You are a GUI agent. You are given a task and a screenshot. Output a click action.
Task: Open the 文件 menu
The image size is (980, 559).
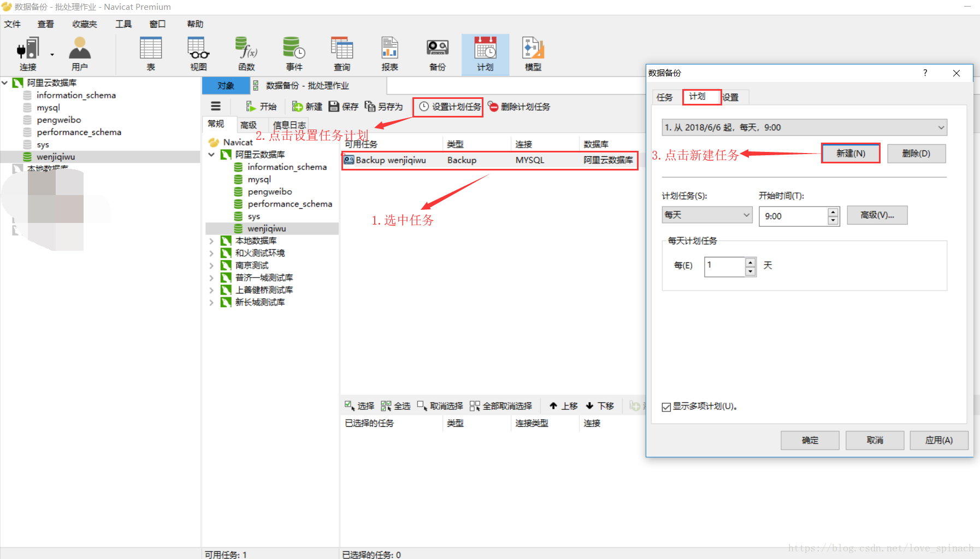[x=12, y=24]
